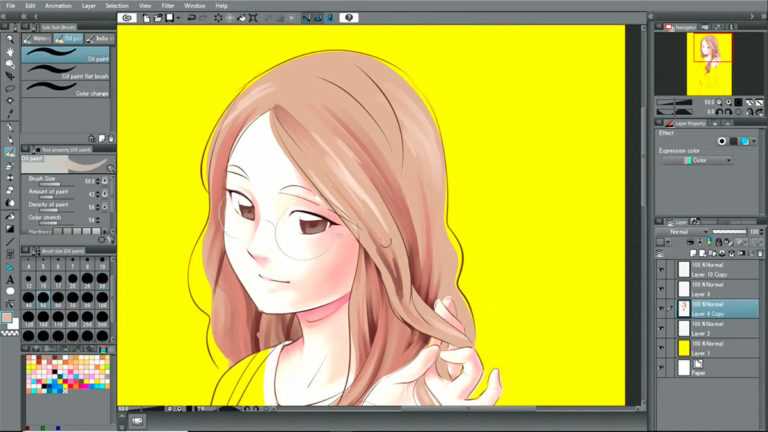The image size is (768, 432).
Task: Select the Zoom magnifier tool
Action: pyautogui.click(x=10, y=37)
